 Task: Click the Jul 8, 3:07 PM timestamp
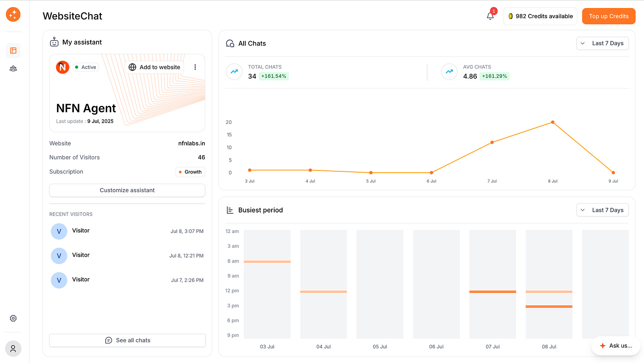187,231
